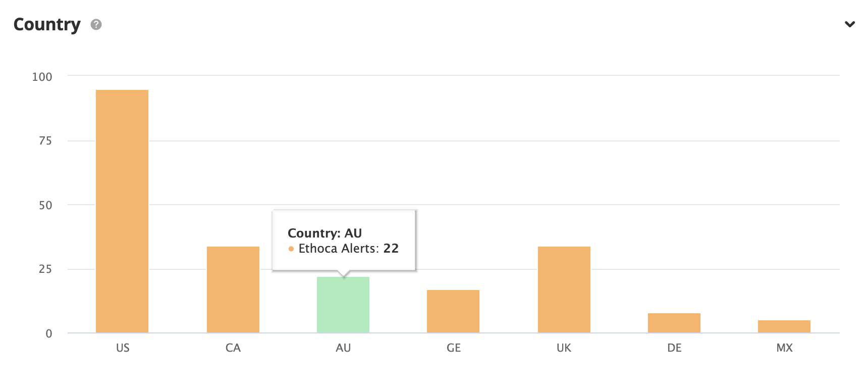This screenshot has width=868, height=383.
Task: Select the CA bar in the chart
Action: pos(233,290)
